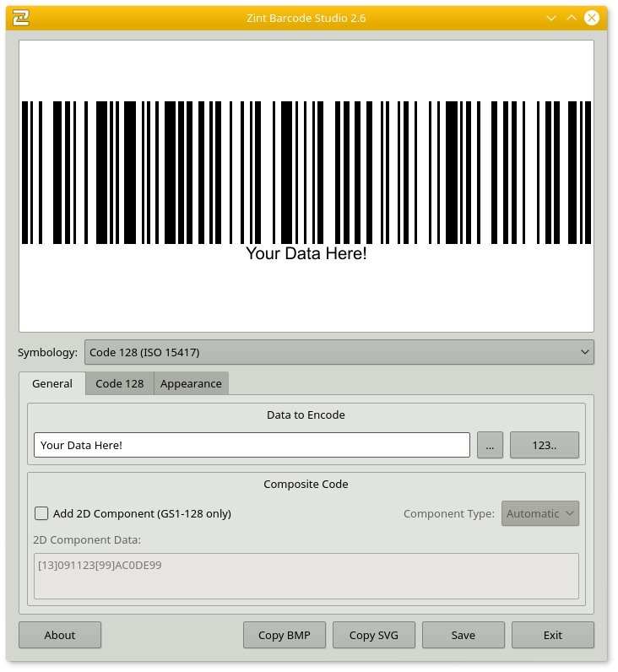The image size is (618, 672).
Task: Minimize the Zint Barcode Studio window
Action: tap(551, 18)
